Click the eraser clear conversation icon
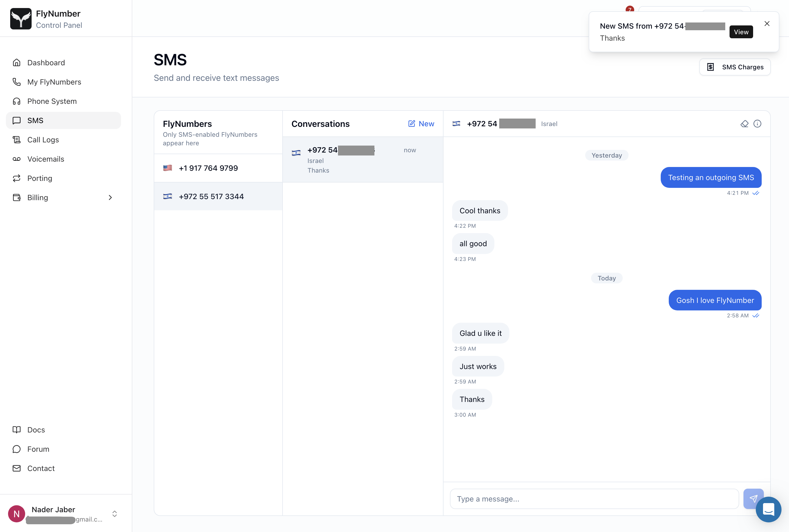The width and height of the screenshot is (789, 532). [745, 124]
